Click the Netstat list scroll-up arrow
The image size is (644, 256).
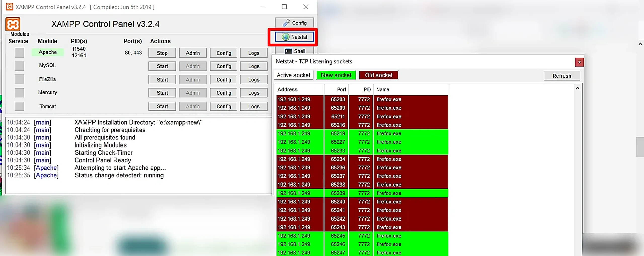577,88
